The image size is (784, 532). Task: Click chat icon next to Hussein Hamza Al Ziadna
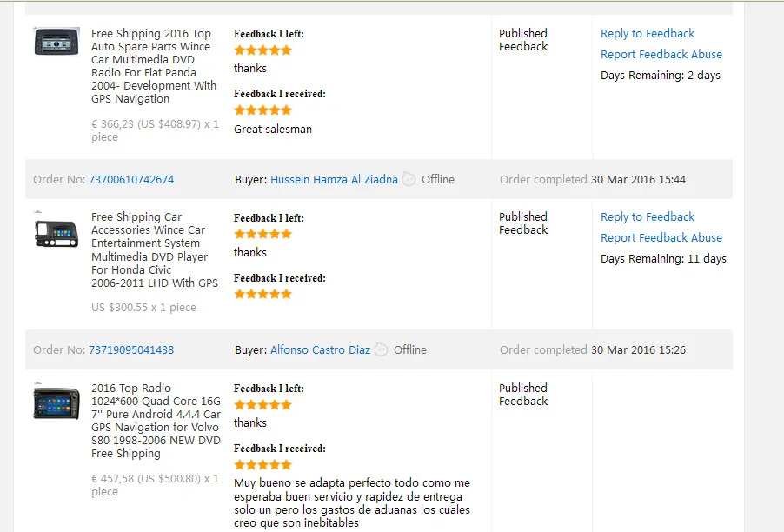coord(409,180)
